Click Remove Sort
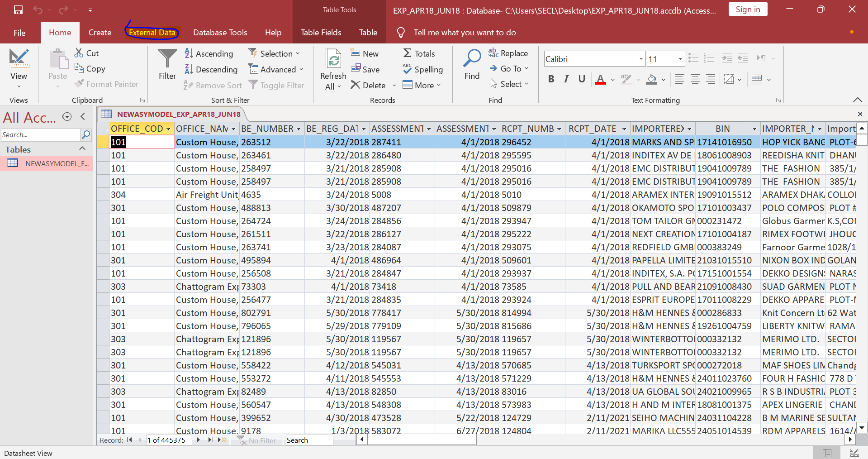 click(213, 85)
